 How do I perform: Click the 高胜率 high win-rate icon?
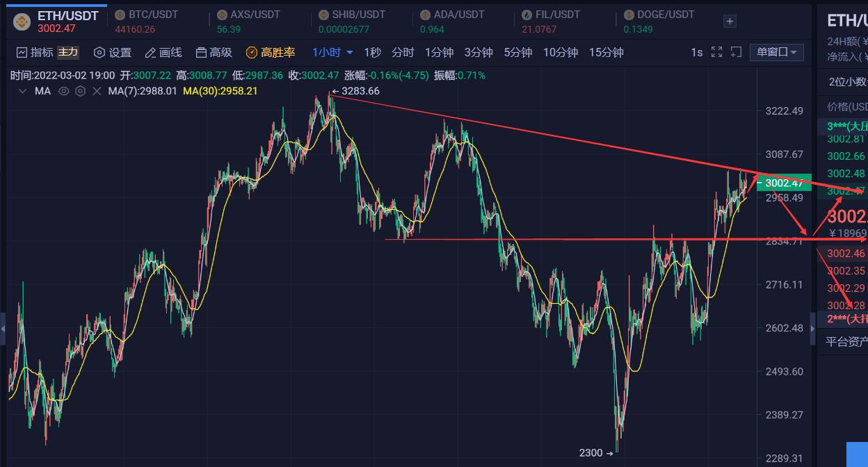pos(252,52)
